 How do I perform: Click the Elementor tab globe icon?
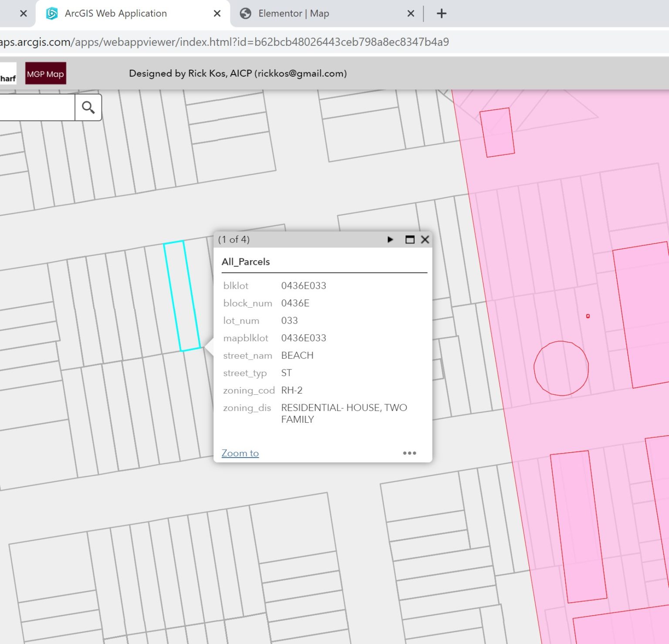(246, 14)
